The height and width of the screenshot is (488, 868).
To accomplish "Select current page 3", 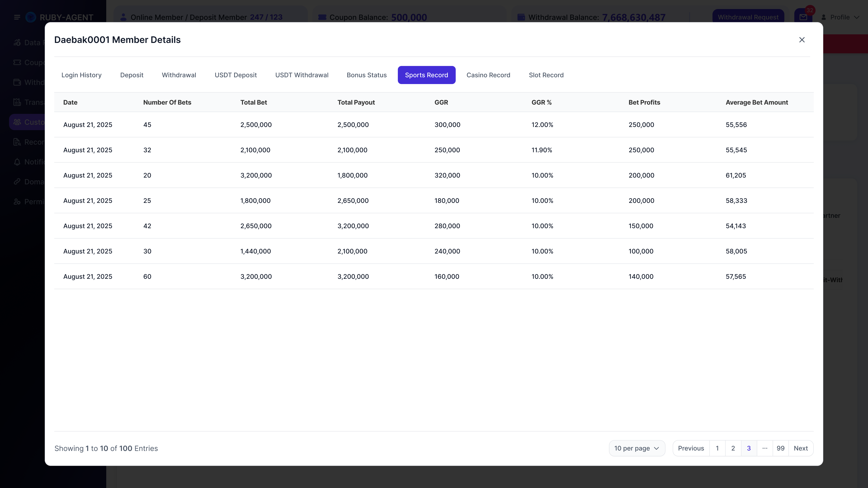I will click(749, 448).
